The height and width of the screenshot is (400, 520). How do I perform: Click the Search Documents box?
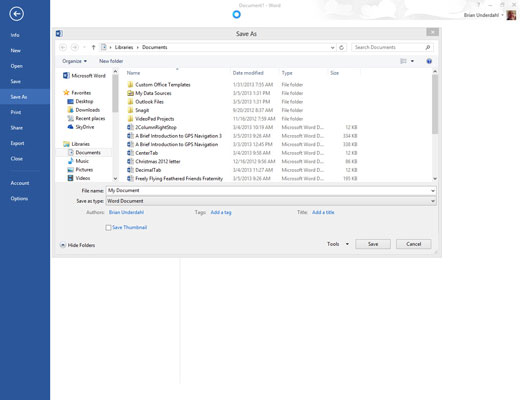388,47
